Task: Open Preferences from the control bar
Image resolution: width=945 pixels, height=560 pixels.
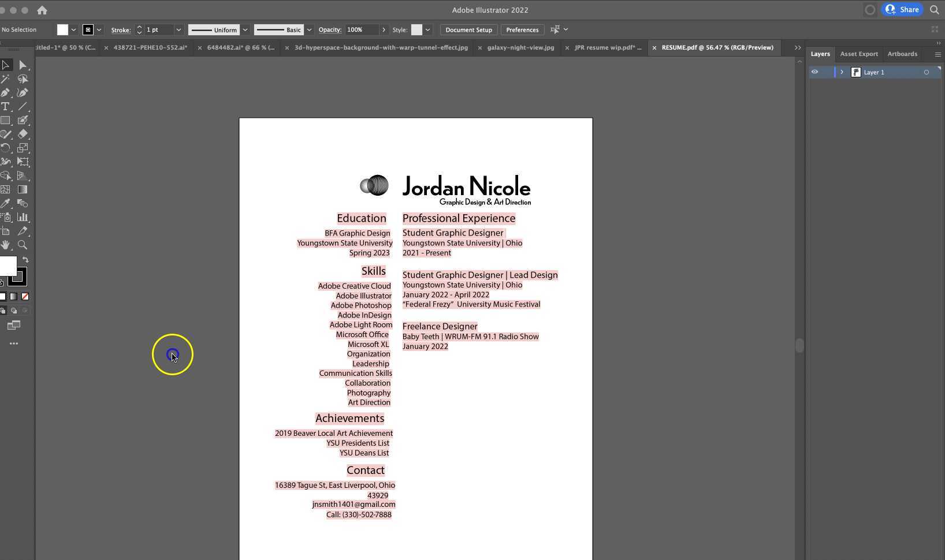Action: tap(522, 30)
